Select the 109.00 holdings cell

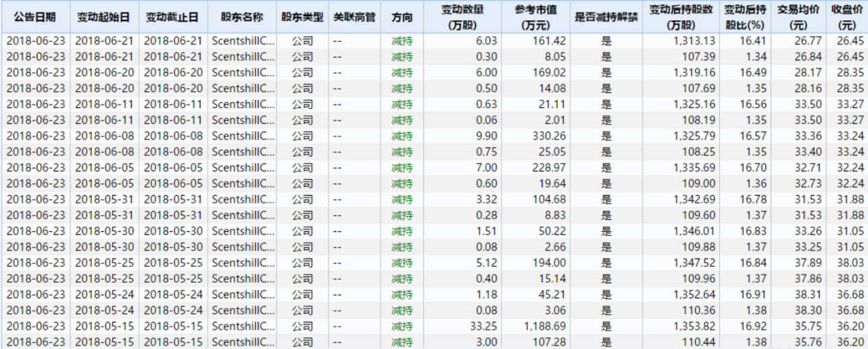click(x=680, y=183)
